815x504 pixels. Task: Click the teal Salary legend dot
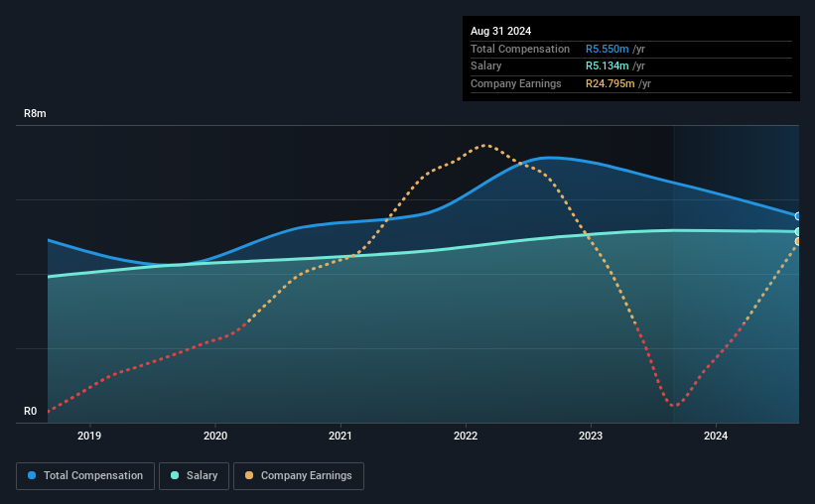point(175,475)
